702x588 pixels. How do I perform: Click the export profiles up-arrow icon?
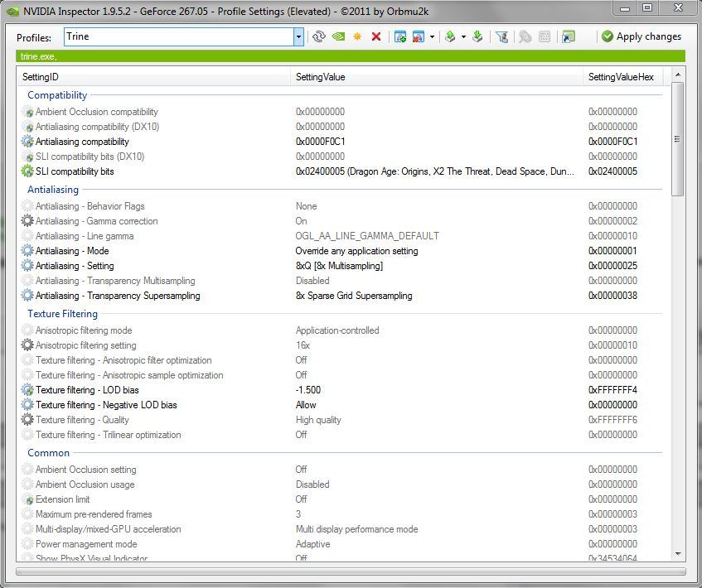point(450,36)
